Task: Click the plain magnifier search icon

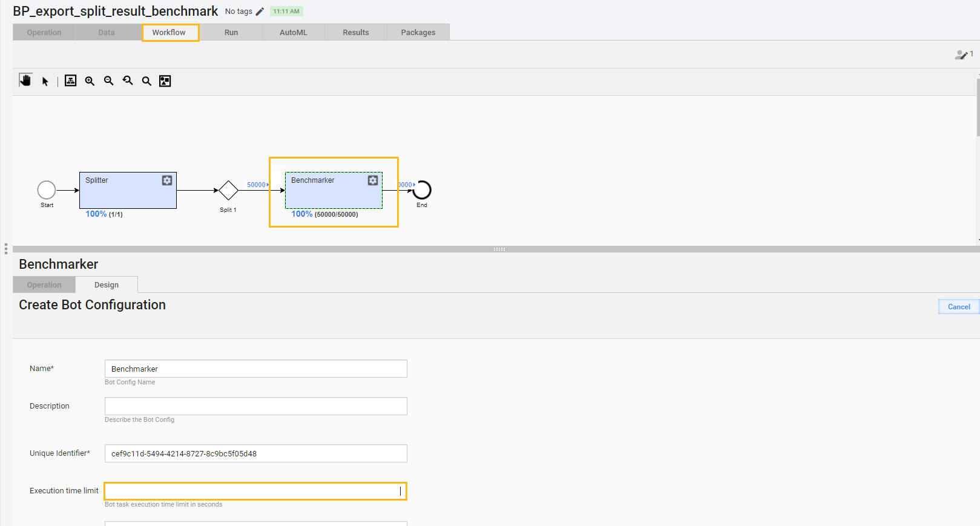Action: pos(146,81)
